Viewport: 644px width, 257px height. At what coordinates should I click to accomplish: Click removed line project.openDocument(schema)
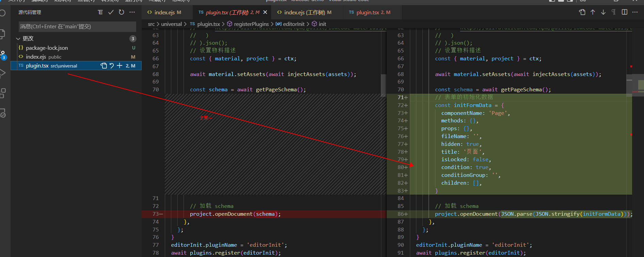point(235,214)
